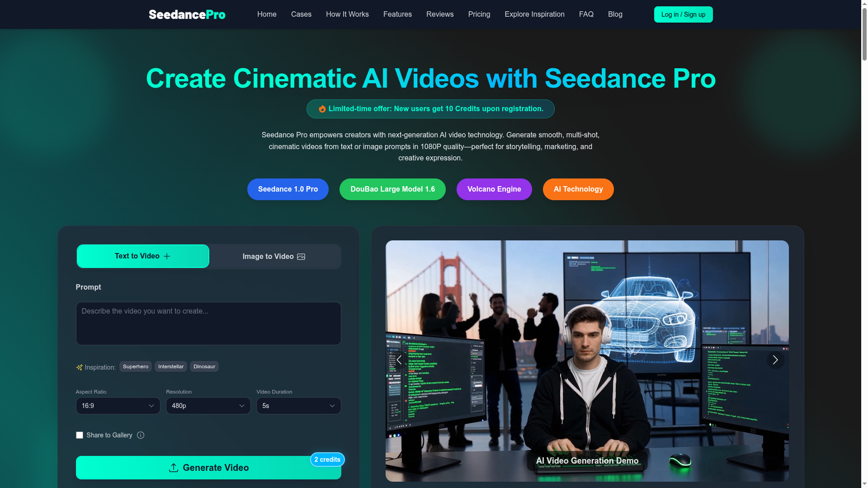Pick the Superhero inspiration tag
868x488 pixels.
point(136,366)
